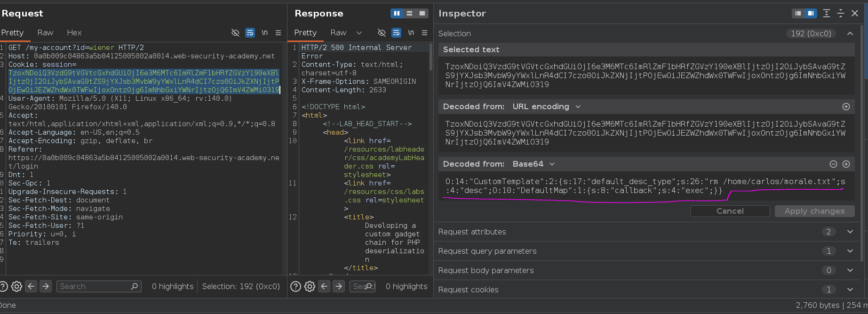This screenshot has height=314, width=868.
Task: Click the Inspector panel vertical scrollbar
Action: coord(862,143)
